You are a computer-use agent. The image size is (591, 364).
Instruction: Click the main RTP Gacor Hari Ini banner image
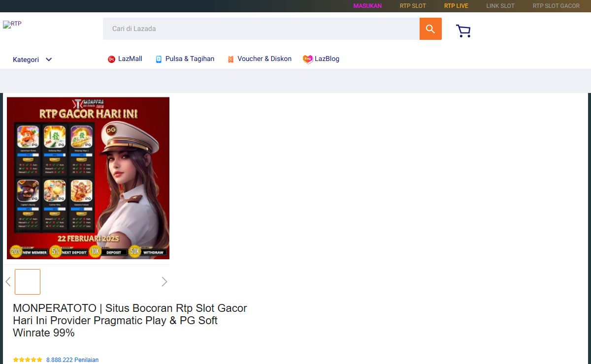click(x=88, y=178)
